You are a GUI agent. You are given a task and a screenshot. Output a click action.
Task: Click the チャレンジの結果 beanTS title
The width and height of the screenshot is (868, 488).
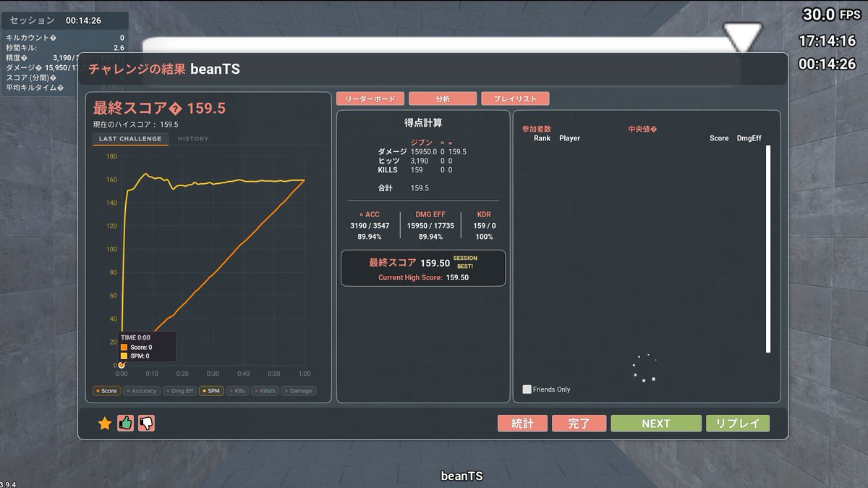(x=164, y=70)
